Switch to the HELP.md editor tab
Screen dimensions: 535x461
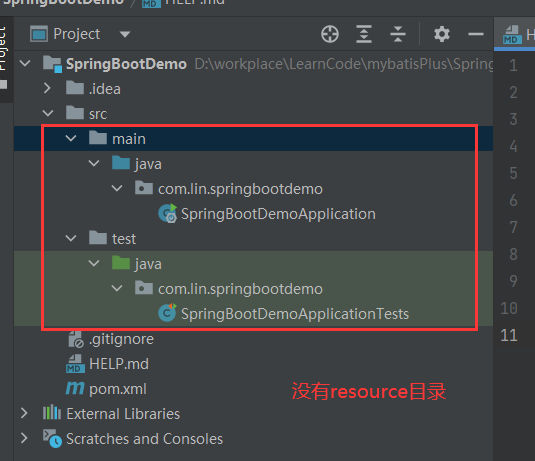pos(515,34)
